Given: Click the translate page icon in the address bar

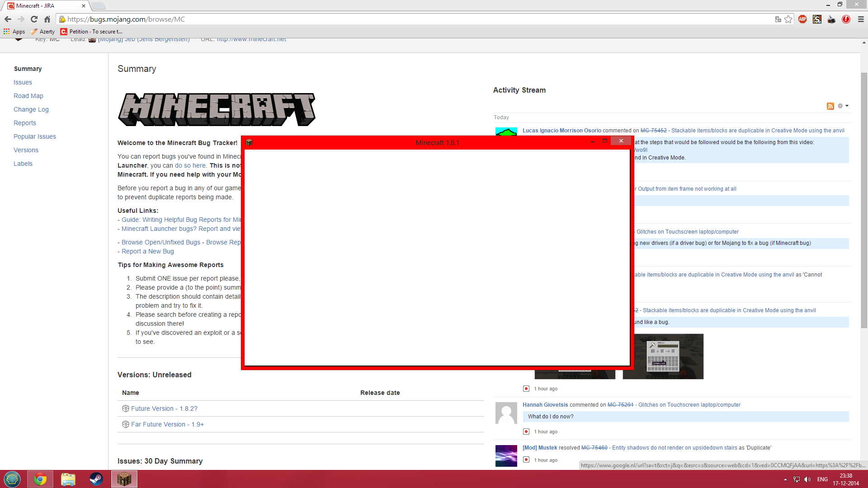Looking at the screenshot, I should [x=778, y=19].
